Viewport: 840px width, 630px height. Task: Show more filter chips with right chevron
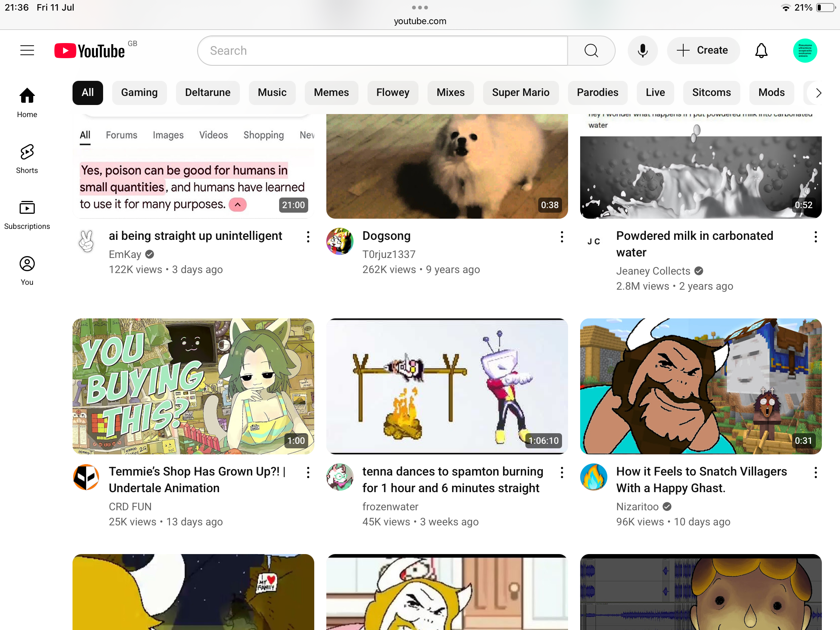point(818,93)
